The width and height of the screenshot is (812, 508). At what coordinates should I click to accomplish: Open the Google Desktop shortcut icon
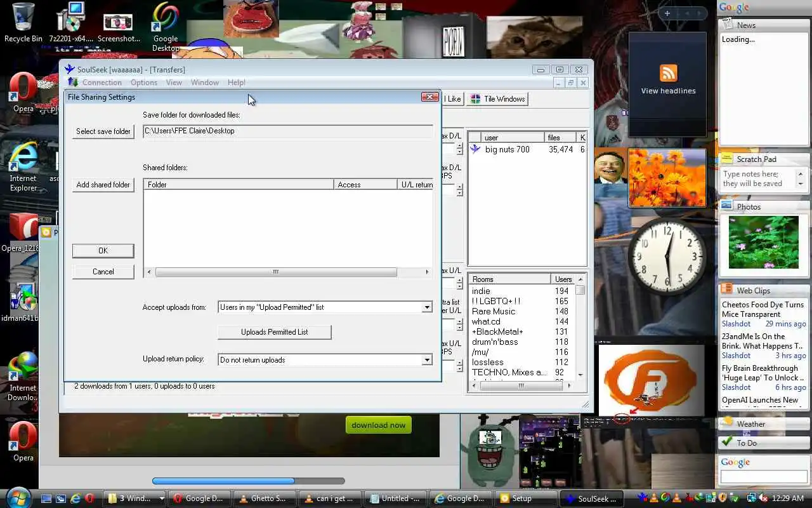pos(166,27)
